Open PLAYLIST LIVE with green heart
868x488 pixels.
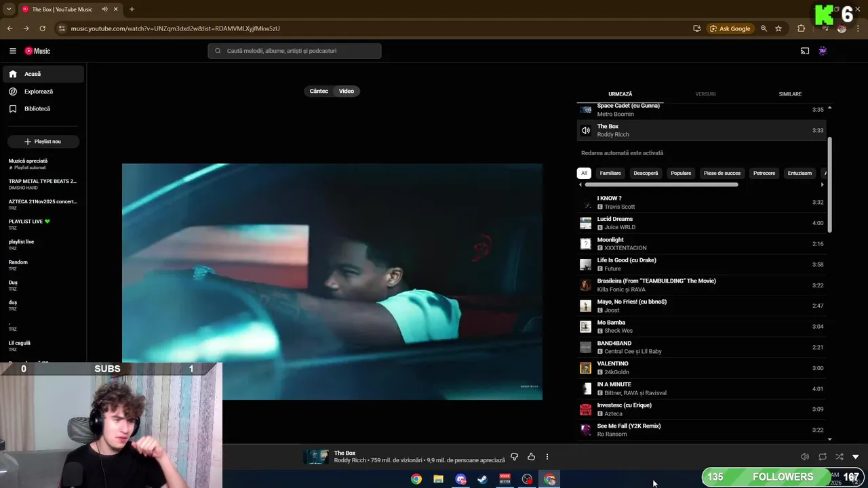(x=42, y=224)
